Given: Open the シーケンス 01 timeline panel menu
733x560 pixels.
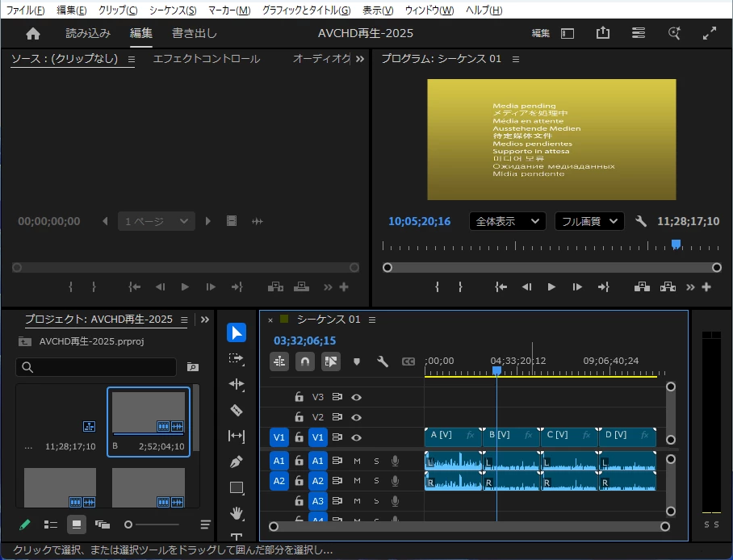Looking at the screenshot, I should point(372,320).
